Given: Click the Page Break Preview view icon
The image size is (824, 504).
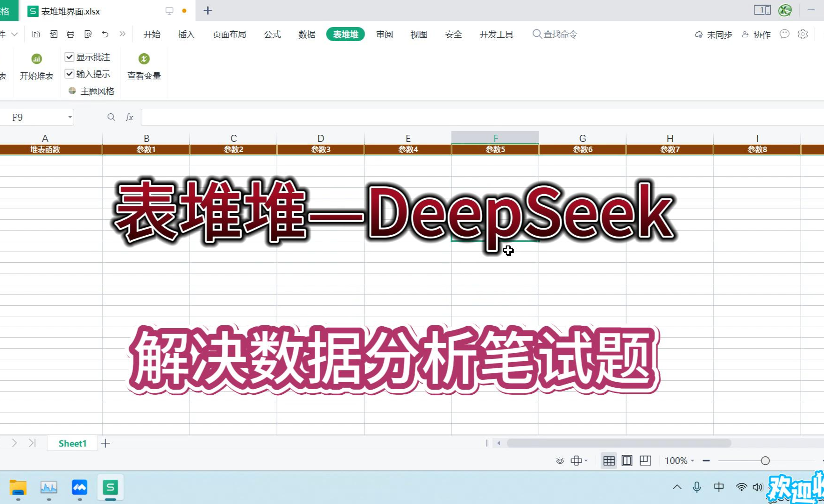Looking at the screenshot, I should coord(645,461).
